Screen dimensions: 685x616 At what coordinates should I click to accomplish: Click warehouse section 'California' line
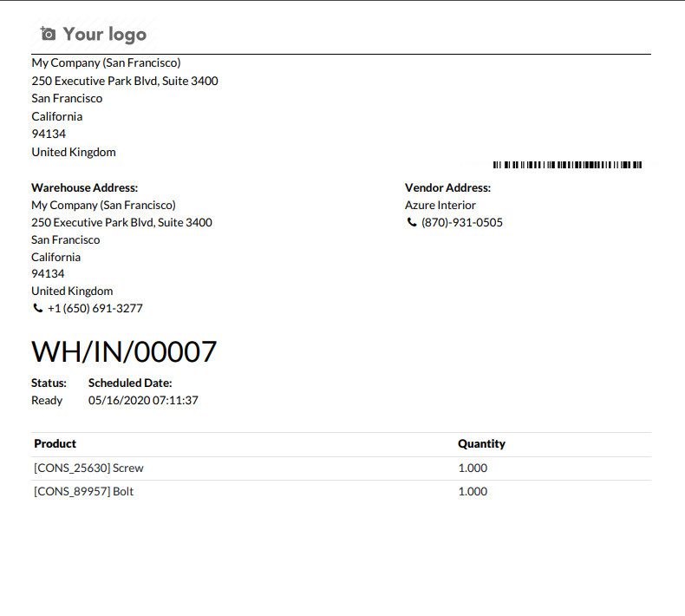(x=55, y=257)
